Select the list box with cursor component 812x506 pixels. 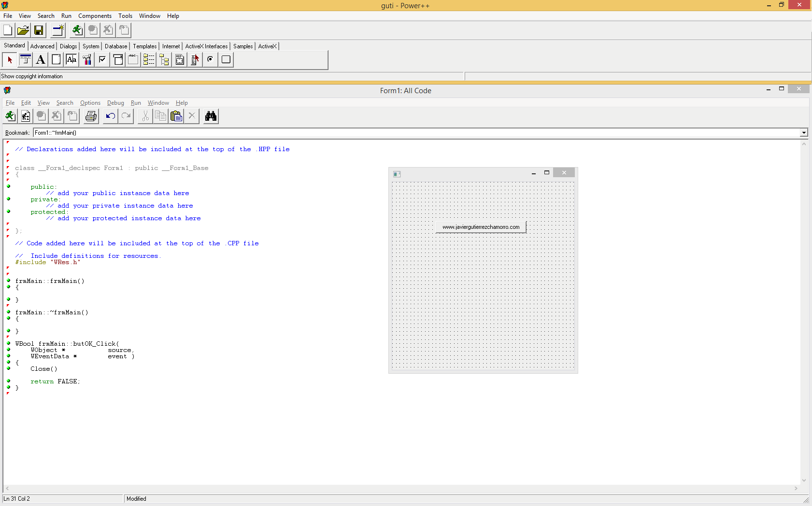[x=195, y=60]
